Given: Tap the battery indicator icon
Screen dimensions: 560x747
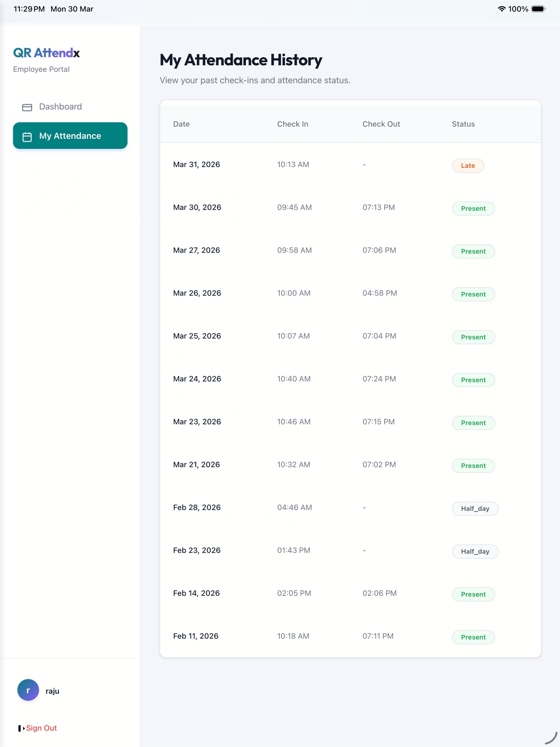Looking at the screenshot, I should 538,9.
